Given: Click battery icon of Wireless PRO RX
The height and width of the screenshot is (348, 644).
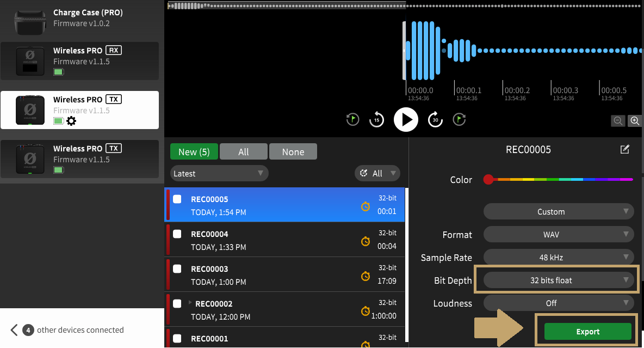Looking at the screenshot, I should (58, 72).
